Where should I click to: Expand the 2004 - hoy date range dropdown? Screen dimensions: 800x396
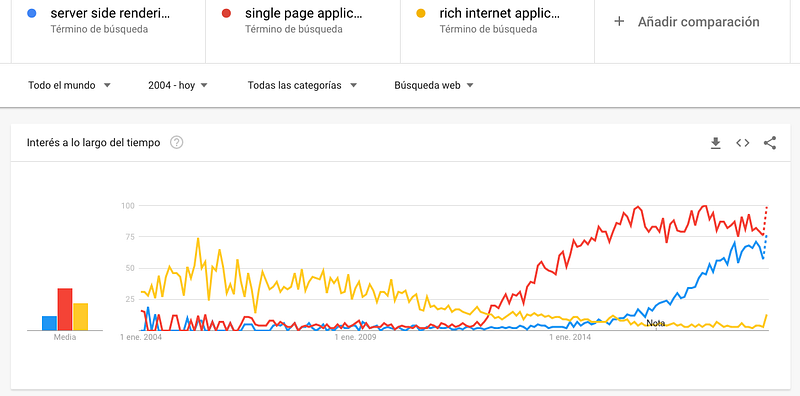pos(178,85)
